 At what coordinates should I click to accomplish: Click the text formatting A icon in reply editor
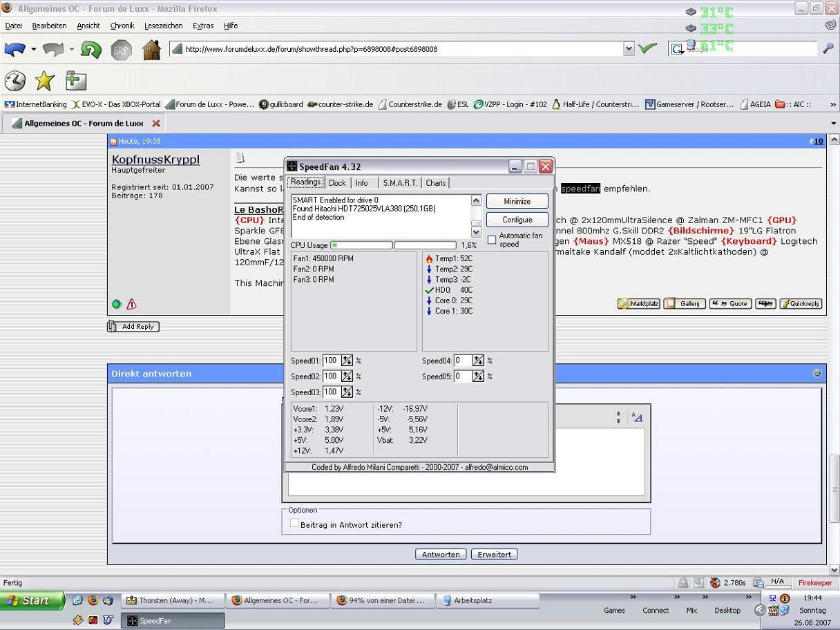(x=637, y=417)
